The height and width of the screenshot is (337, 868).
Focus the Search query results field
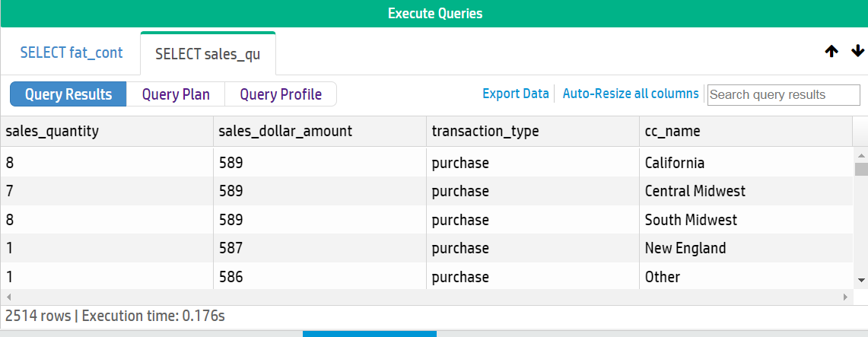click(x=783, y=94)
